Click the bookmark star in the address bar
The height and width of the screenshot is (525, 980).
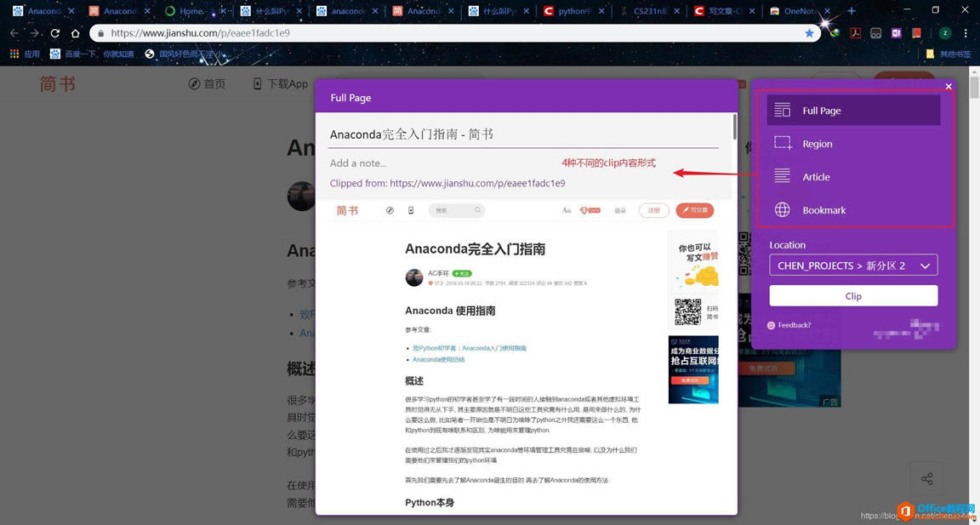point(809,33)
